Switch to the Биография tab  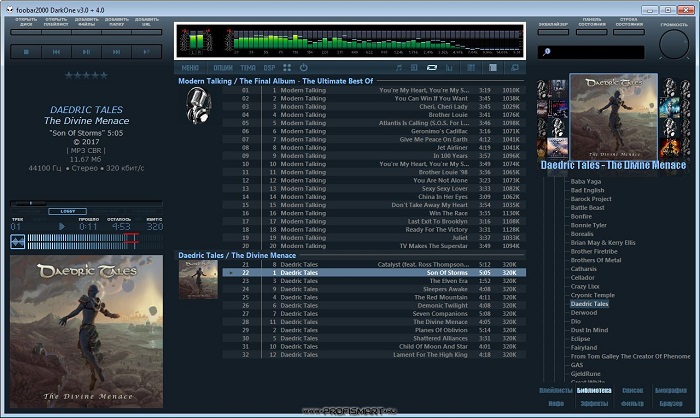coord(671,390)
